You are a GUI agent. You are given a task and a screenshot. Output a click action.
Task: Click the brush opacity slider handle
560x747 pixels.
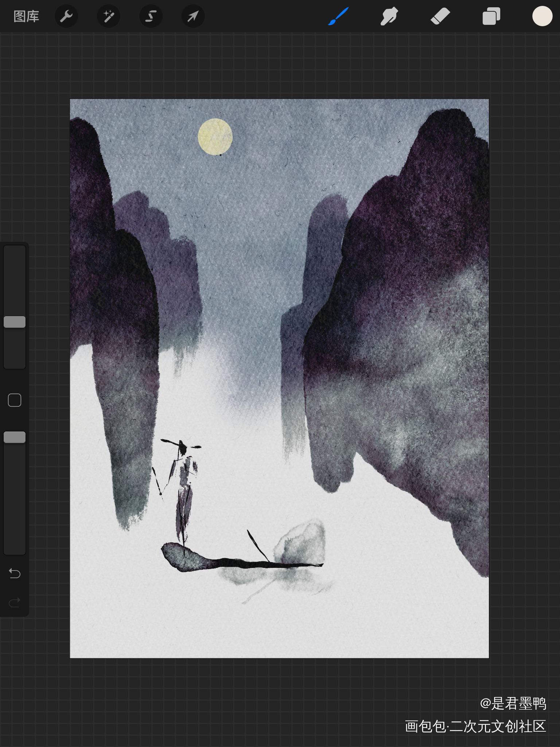[x=15, y=437]
